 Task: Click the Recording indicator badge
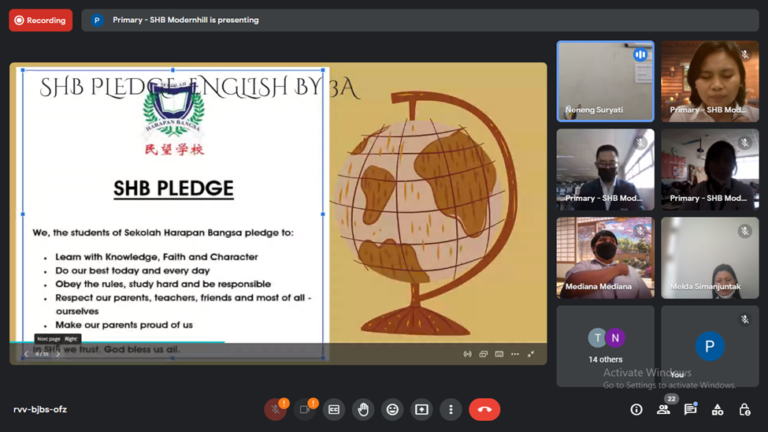pos(41,20)
